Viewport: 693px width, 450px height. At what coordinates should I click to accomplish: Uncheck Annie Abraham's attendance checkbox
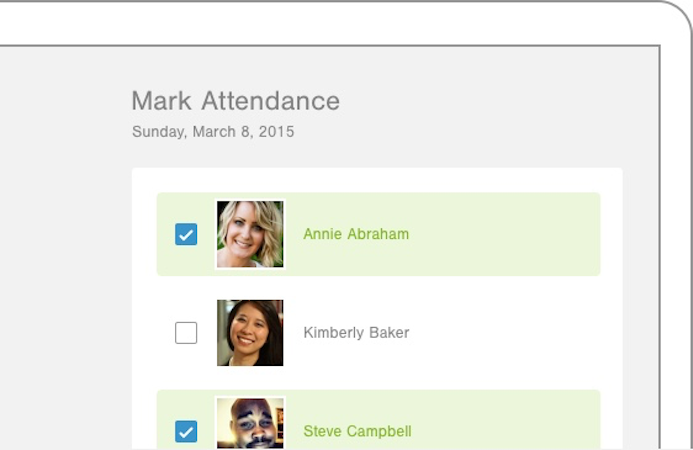(186, 234)
